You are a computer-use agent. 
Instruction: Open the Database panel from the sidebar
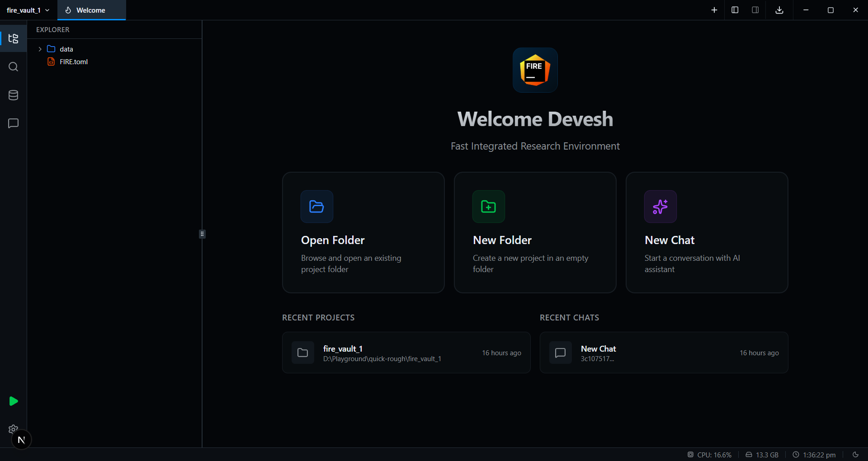pyautogui.click(x=13, y=95)
